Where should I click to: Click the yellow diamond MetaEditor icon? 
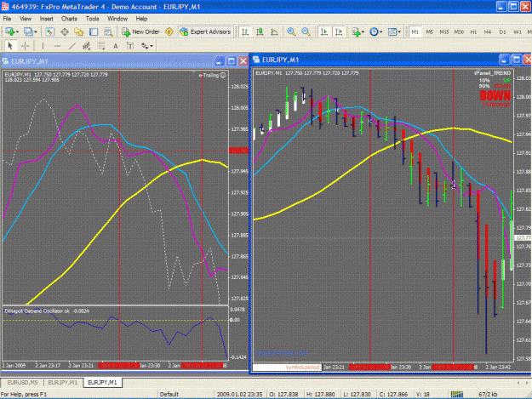169,31
